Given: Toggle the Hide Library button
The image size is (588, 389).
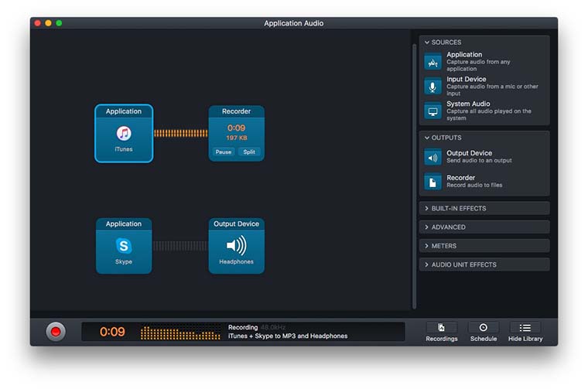Looking at the screenshot, I should coord(525,331).
